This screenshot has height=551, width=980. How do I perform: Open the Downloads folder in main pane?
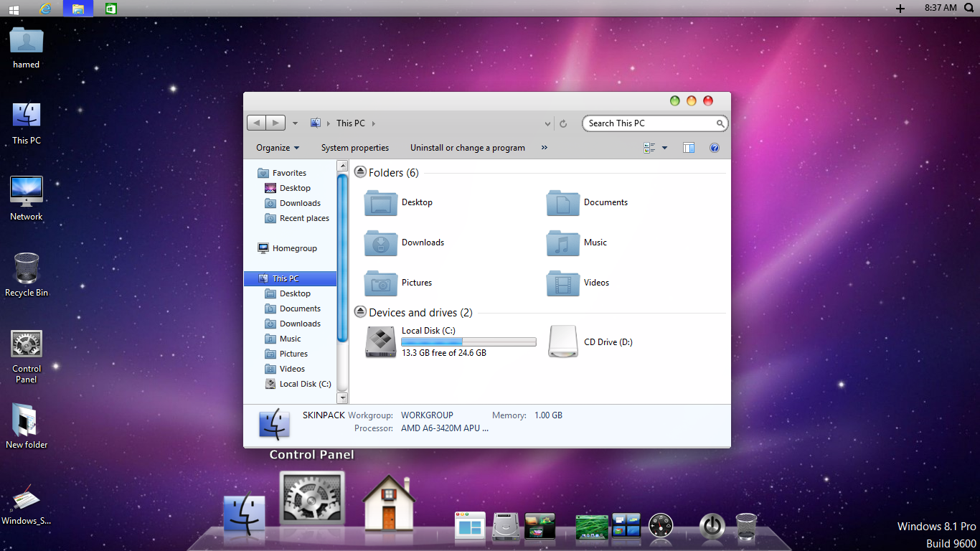click(405, 242)
